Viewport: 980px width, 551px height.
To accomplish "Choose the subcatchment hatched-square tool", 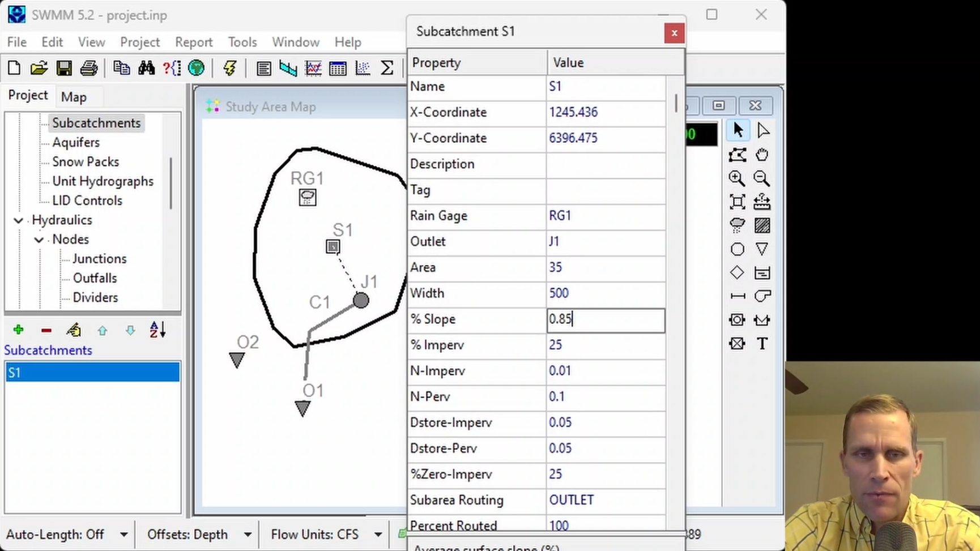I will point(762,225).
